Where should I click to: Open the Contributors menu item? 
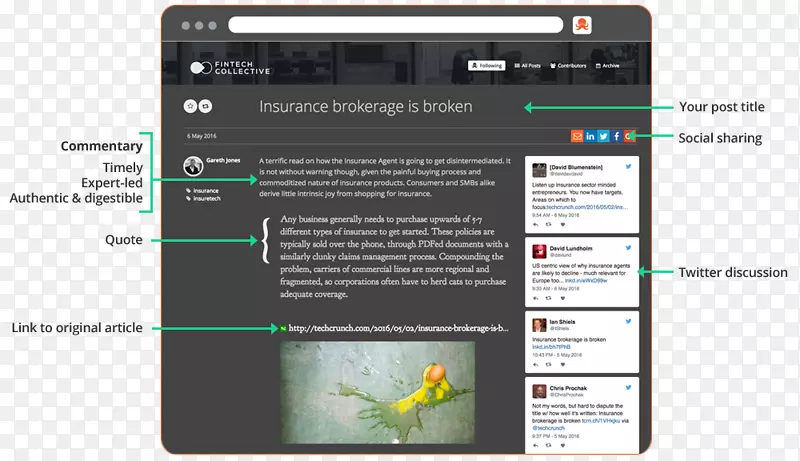pyautogui.click(x=568, y=66)
